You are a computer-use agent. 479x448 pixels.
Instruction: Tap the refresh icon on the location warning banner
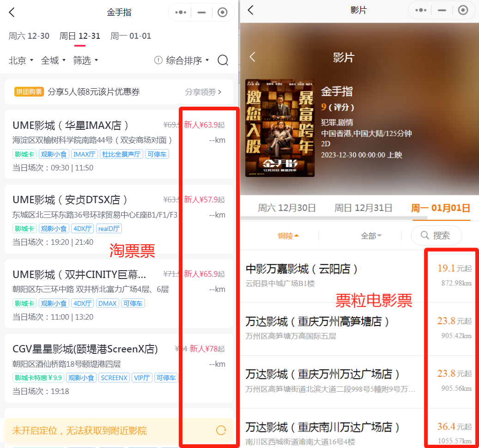pyautogui.click(x=221, y=430)
